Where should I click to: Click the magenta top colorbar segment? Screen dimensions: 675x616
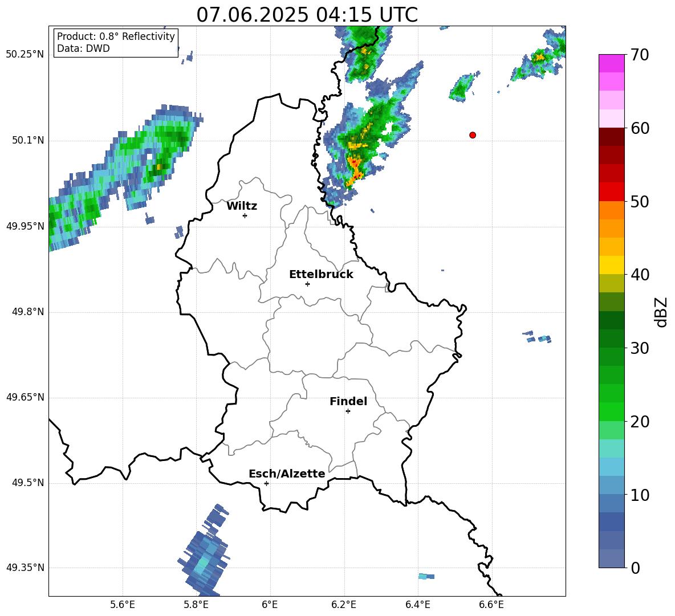coord(611,63)
